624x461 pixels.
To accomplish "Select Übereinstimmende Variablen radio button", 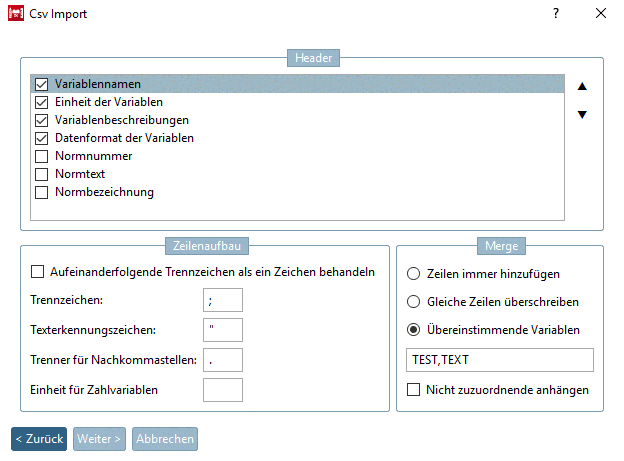I will (413, 330).
